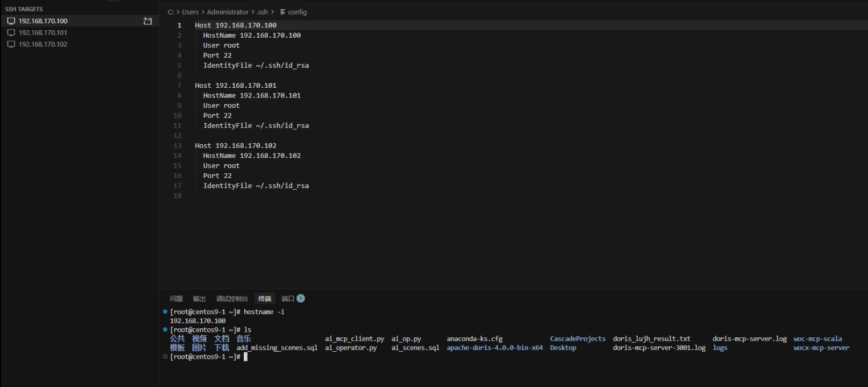
Task: Switch to the 输出 tab
Action: click(199, 299)
